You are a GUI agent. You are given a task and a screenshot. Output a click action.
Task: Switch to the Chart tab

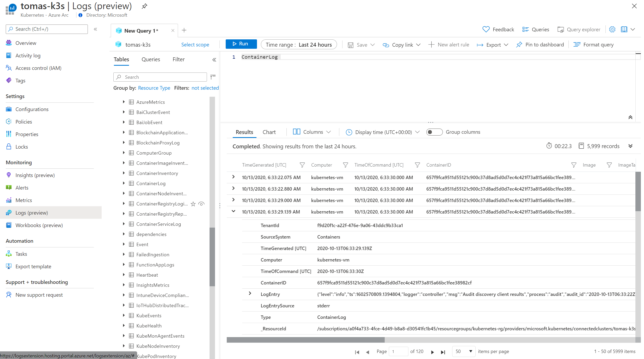[x=269, y=132]
